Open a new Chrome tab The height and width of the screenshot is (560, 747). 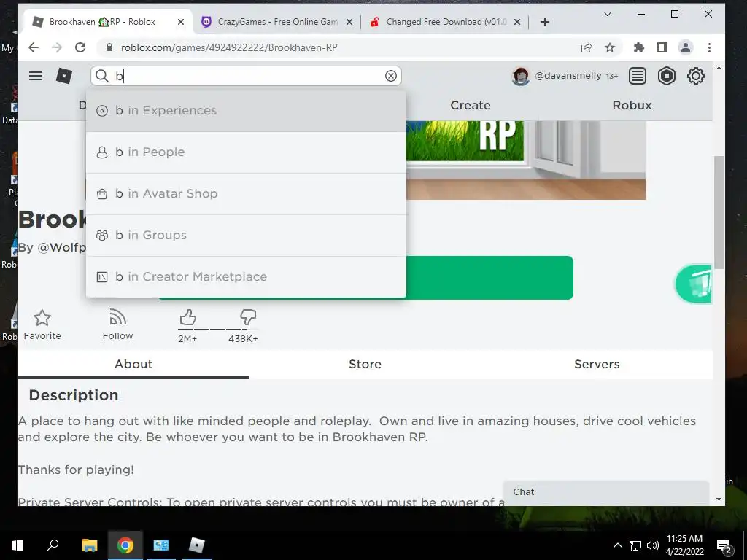coord(545,22)
